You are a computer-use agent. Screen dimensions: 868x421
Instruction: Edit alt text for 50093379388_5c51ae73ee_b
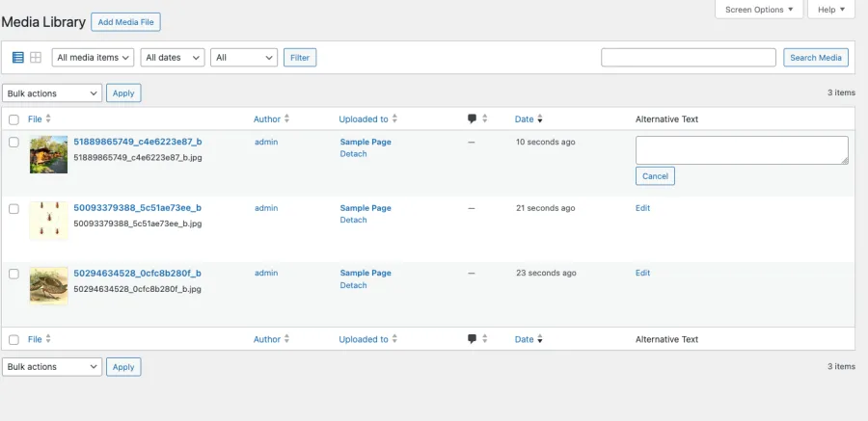tap(642, 208)
